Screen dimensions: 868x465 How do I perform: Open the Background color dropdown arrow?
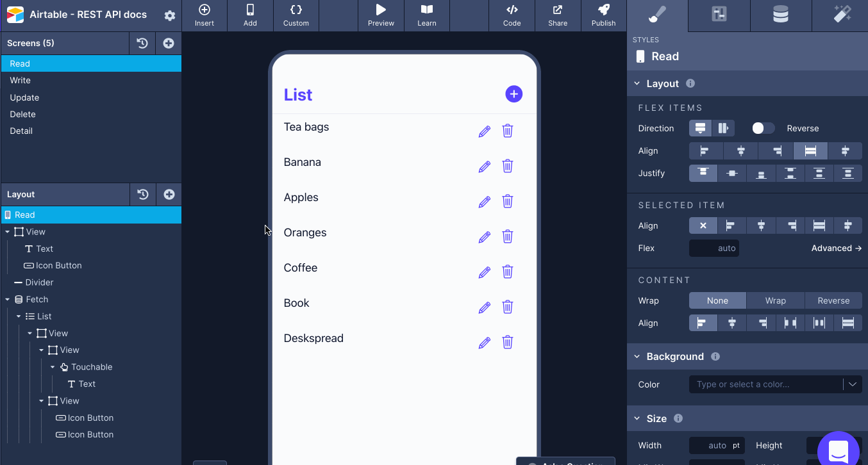(853, 384)
